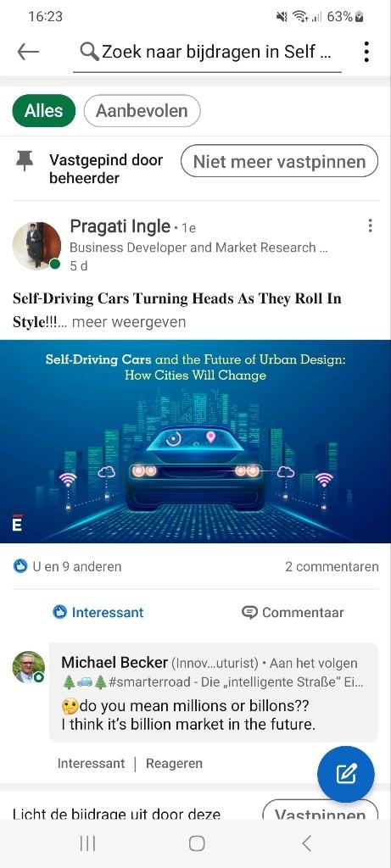Open Pragati Ingle's profile photo
Screen dimensions: 391x868
tap(36, 246)
